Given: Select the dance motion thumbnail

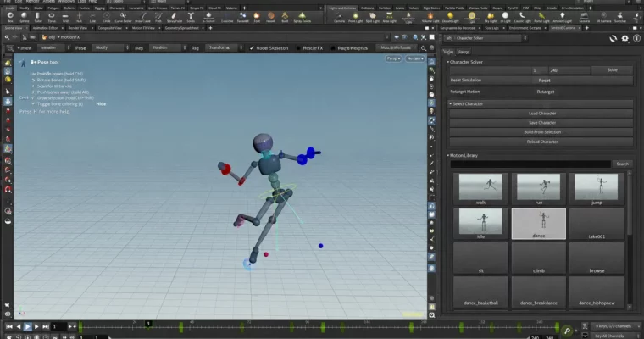Looking at the screenshot, I should [538, 224].
